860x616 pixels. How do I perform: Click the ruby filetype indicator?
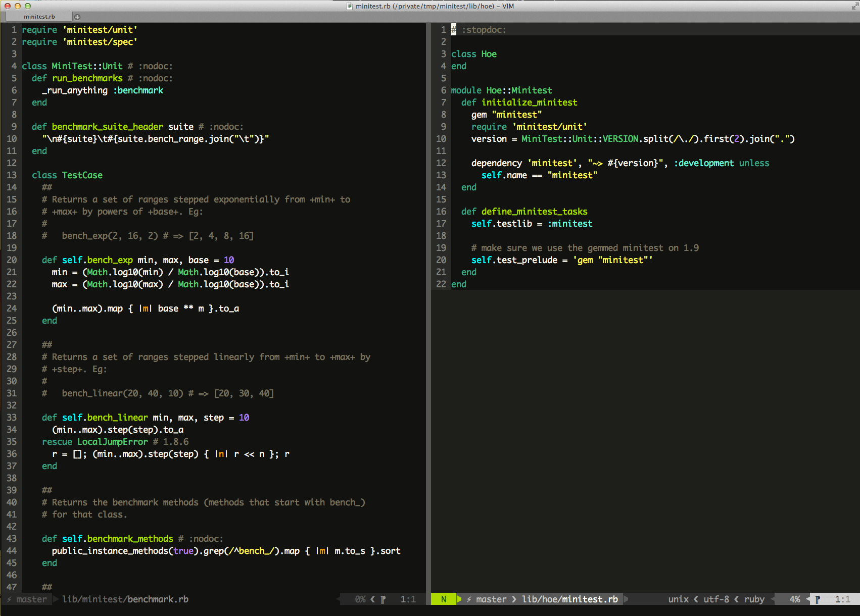[754, 599]
